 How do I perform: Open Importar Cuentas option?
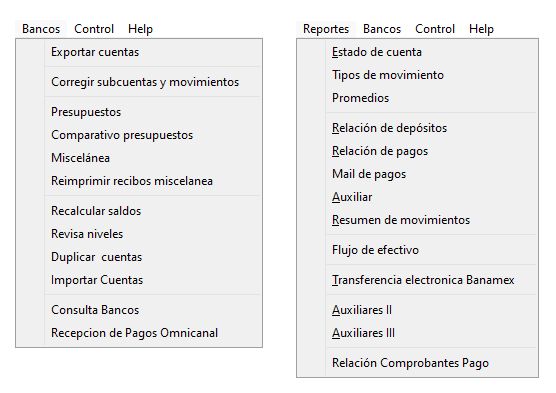click(x=139, y=280)
